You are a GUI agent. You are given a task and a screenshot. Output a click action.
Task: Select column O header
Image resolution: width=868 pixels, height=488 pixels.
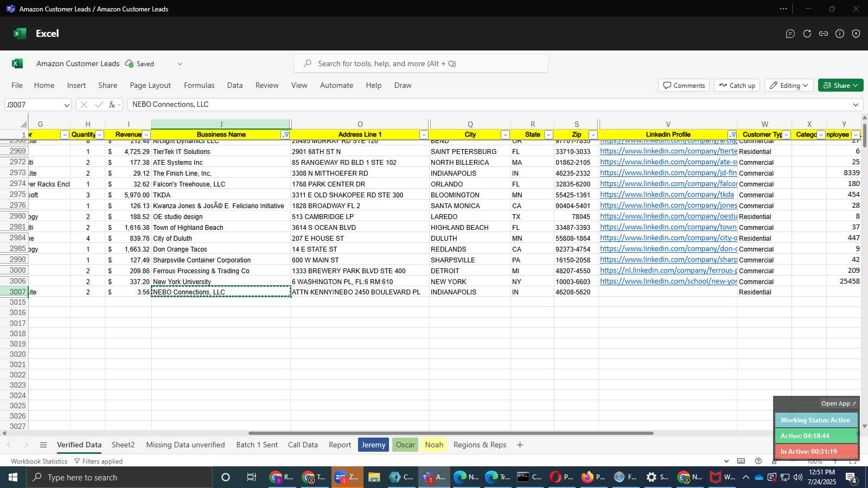tap(360, 124)
